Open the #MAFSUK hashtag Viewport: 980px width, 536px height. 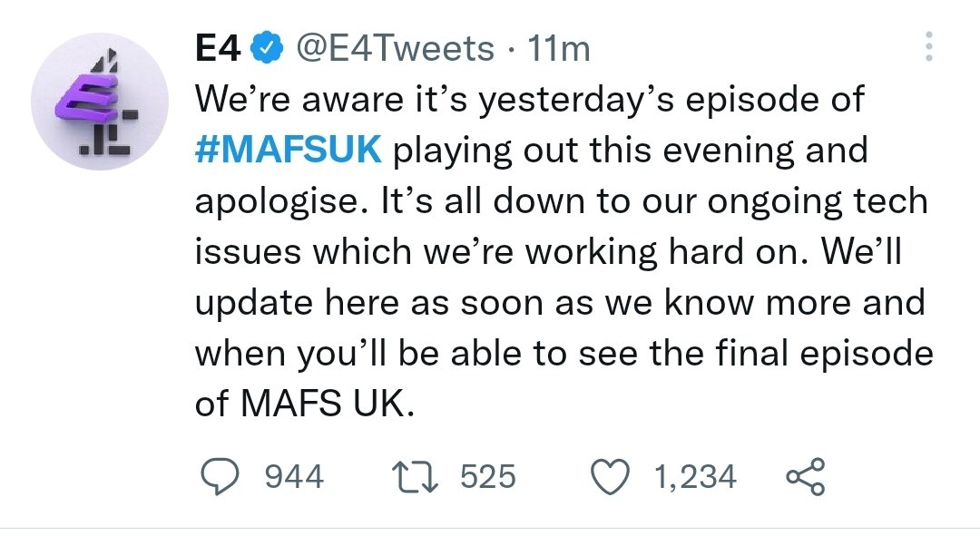[289, 150]
